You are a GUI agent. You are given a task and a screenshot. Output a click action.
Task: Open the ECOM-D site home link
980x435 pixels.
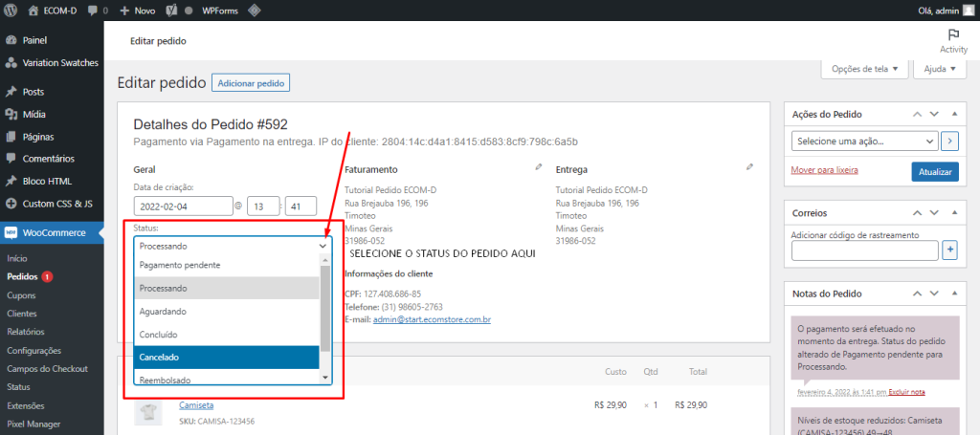tap(53, 11)
